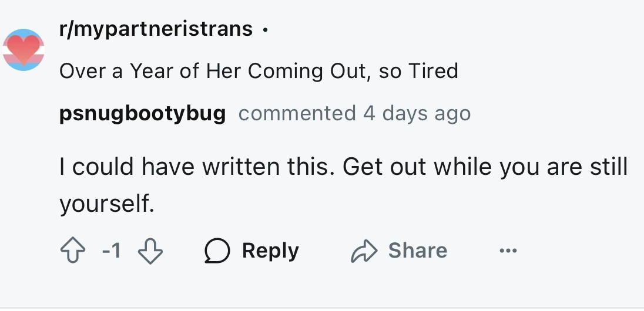Visit the psnugbootybug user profile
This screenshot has height=311, width=644.
(142, 113)
